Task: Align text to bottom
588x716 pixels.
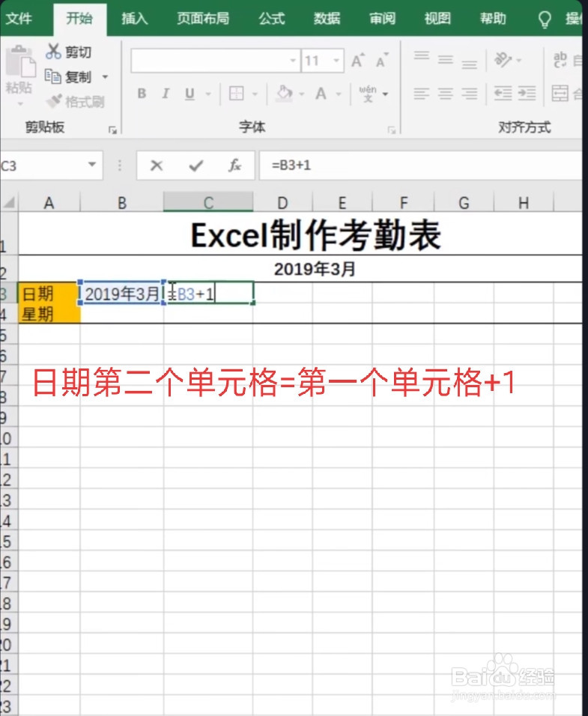Action: pyautogui.click(x=469, y=64)
